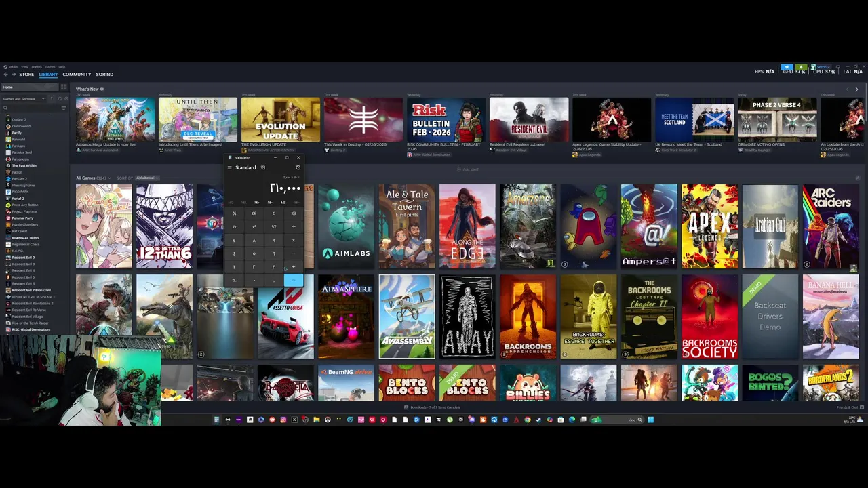Collapse the sidebar list using up arrow

pos(52,98)
